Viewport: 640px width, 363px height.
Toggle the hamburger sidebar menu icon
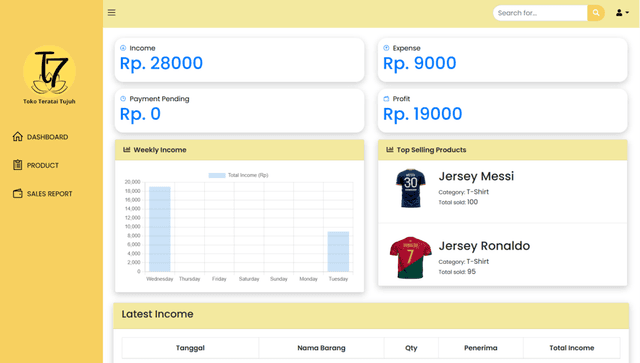(111, 13)
